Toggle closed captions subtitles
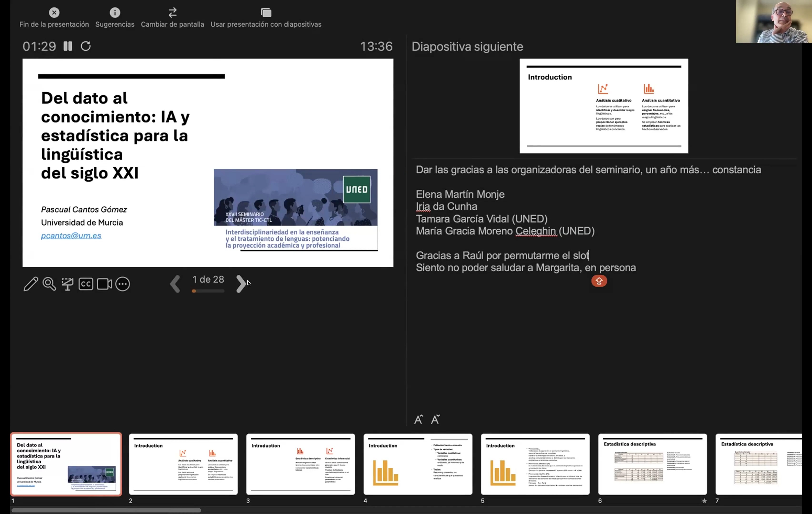This screenshot has height=514, width=812. tap(86, 284)
